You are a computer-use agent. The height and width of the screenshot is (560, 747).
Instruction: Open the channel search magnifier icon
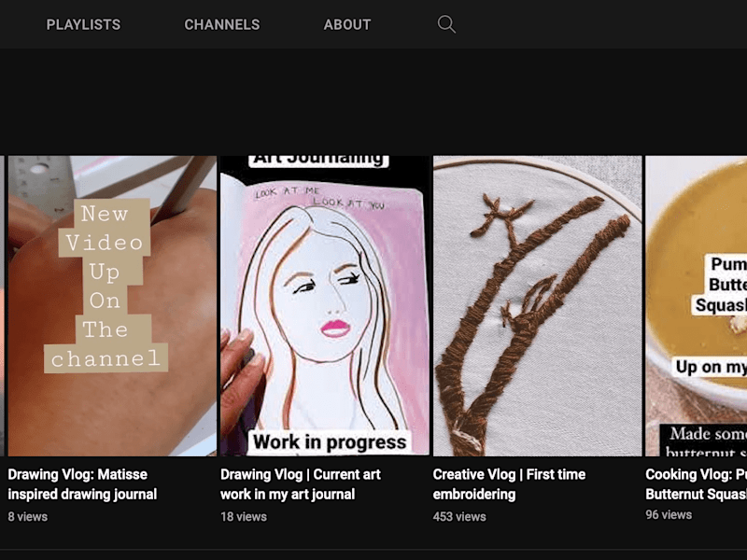[446, 24]
